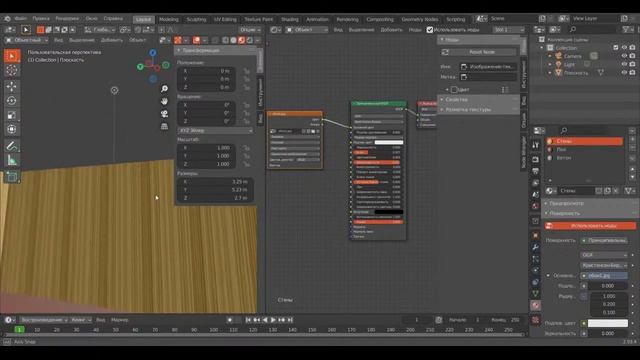The width and height of the screenshot is (640, 360).
Task: Hide the Collection with its eye icon
Action: [x=624, y=48]
